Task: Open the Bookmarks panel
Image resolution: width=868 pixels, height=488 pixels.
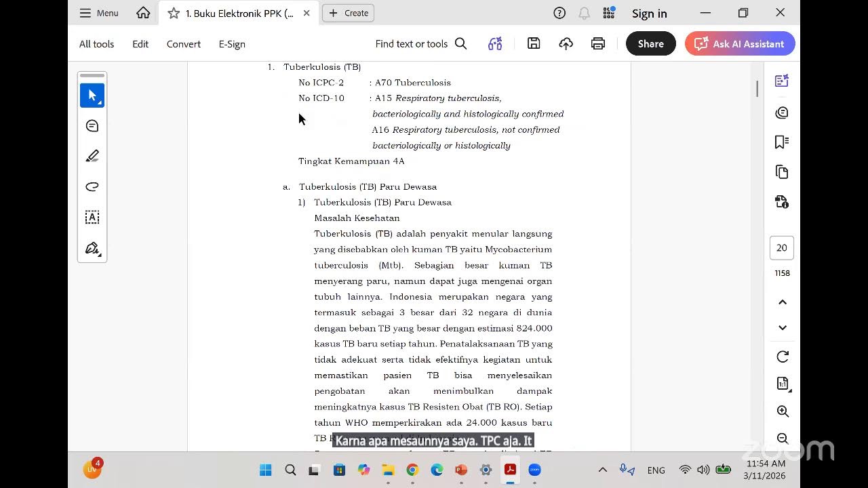Action: (782, 142)
